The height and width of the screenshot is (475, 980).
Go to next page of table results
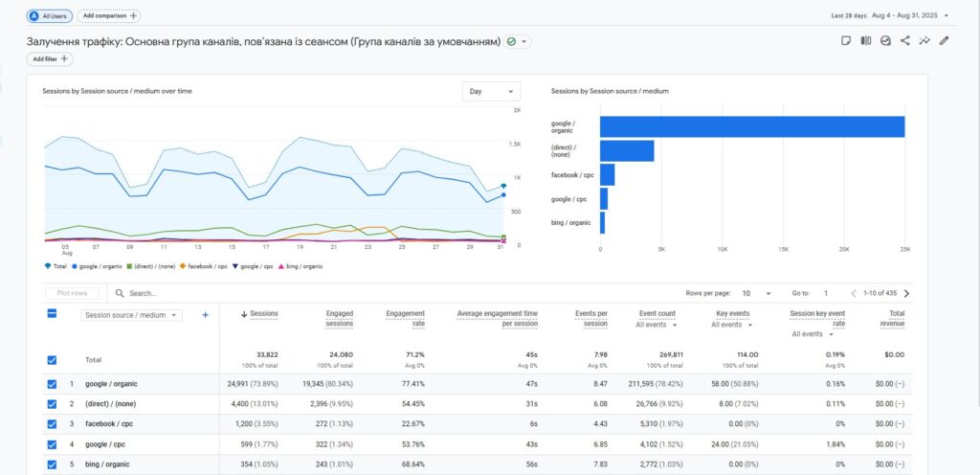coord(906,293)
